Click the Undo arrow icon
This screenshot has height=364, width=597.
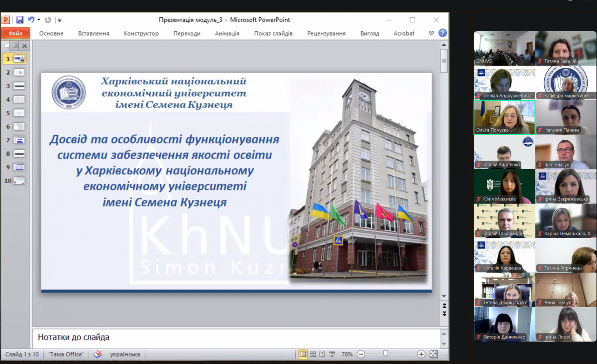tap(31, 20)
